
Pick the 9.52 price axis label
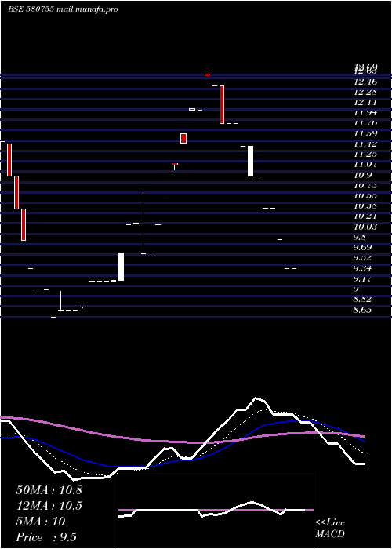coord(364,258)
